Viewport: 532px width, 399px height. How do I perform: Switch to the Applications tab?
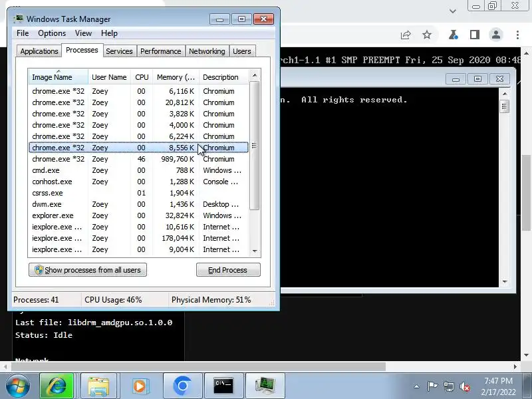39,51
